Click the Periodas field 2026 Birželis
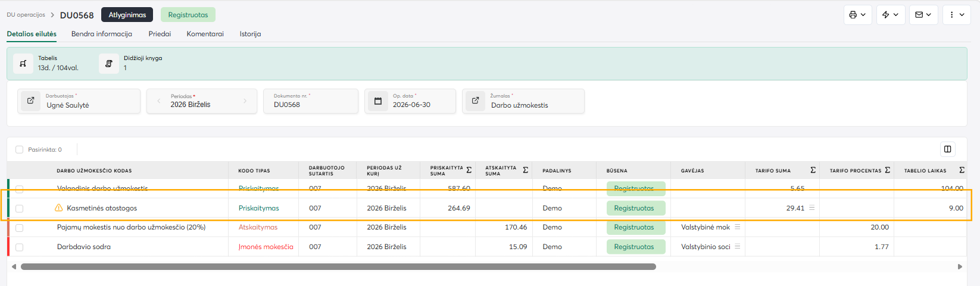The image size is (980, 286). (202, 101)
